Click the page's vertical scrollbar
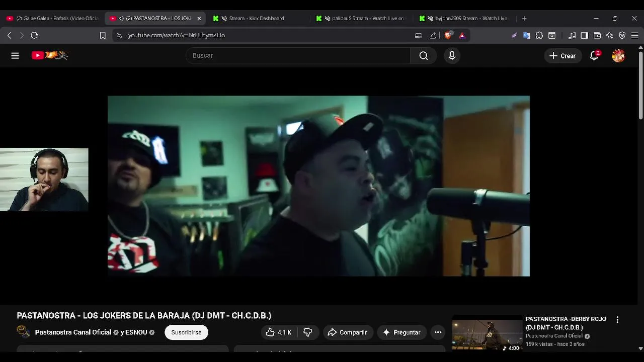 coord(640,85)
